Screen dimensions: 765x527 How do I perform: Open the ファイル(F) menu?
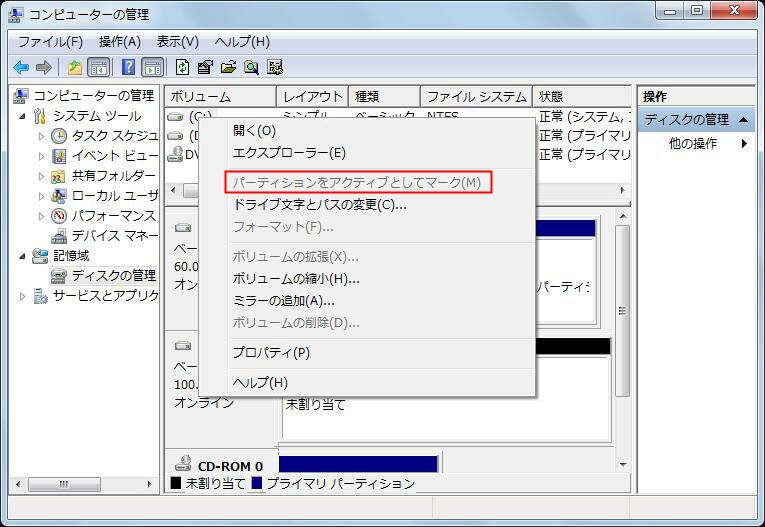click(x=50, y=42)
